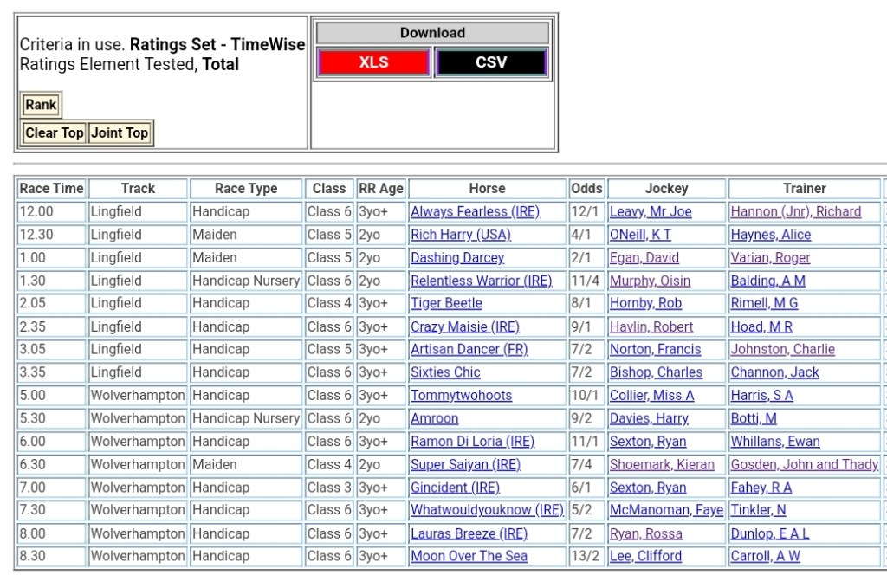Open the Gincident (IRE) horse link

click(x=455, y=488)
